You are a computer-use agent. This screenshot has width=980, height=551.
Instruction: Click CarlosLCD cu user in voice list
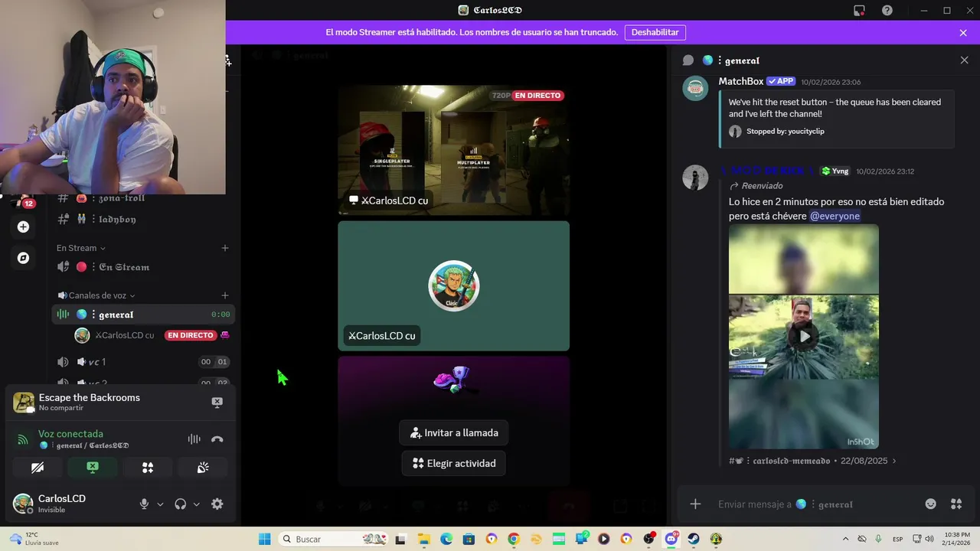pos(124,335)
